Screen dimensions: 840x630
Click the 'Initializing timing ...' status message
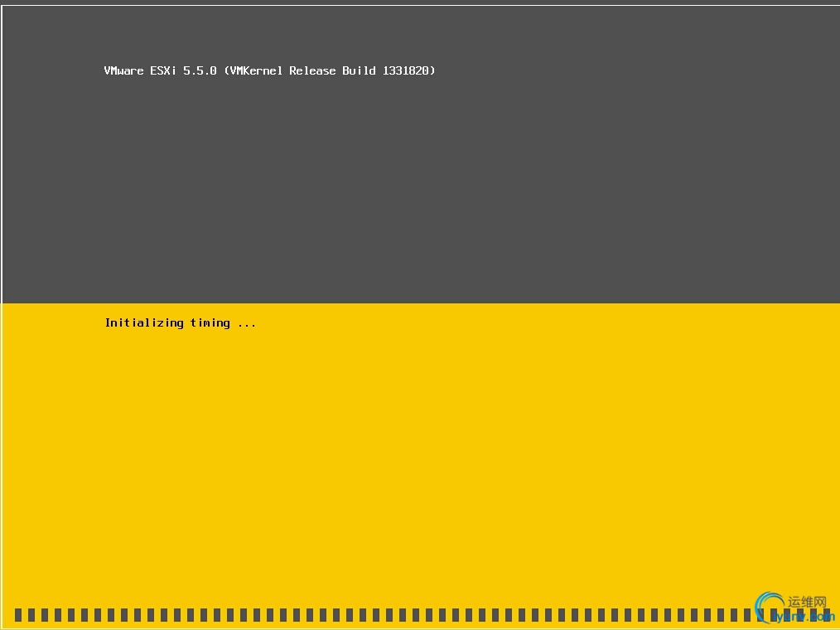tap(180, 322)
